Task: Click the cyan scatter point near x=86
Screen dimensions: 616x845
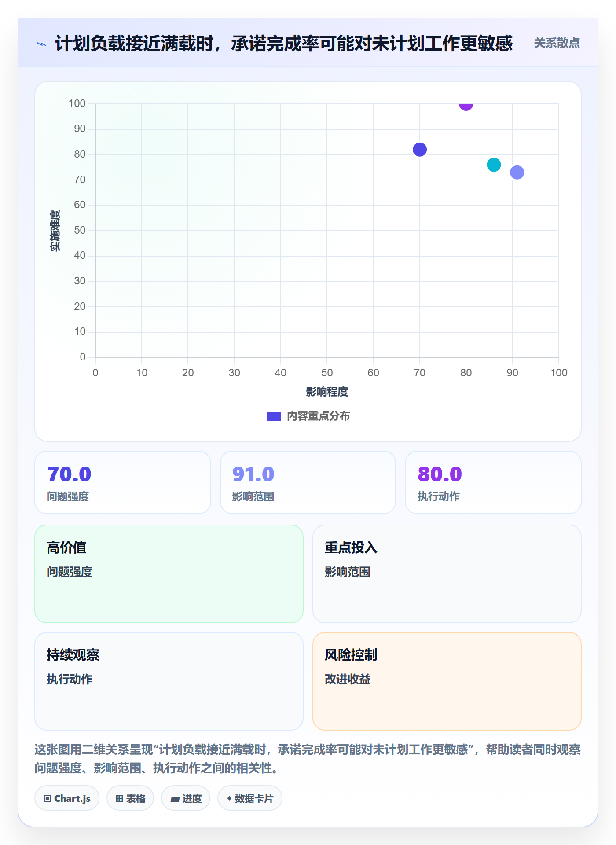Action: click(494, 165)
